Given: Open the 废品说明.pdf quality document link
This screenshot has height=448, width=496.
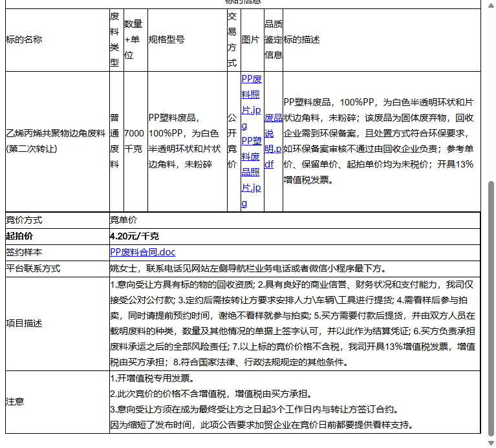Looking at the screenshot, I should point(274,141).
